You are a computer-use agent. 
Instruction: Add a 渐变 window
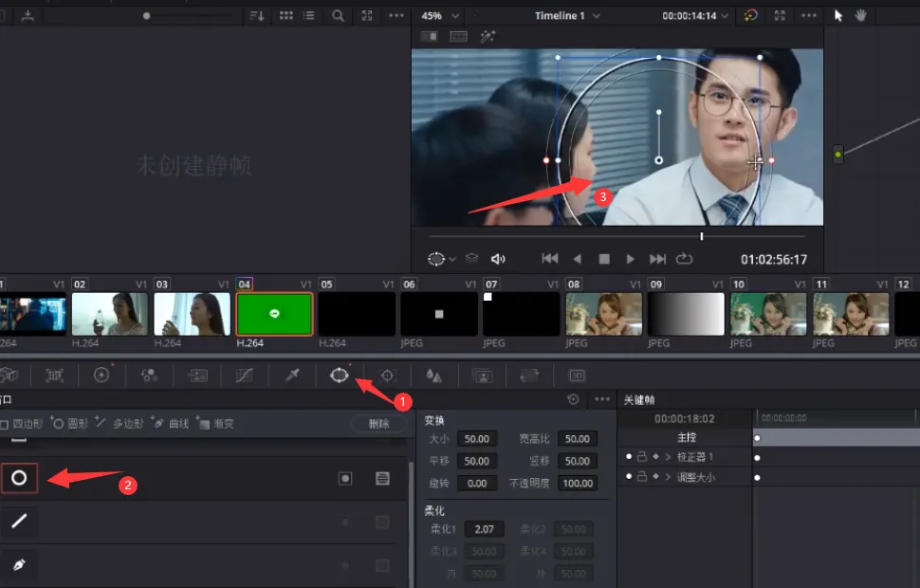pyautogui.click(x=215, y=423)
